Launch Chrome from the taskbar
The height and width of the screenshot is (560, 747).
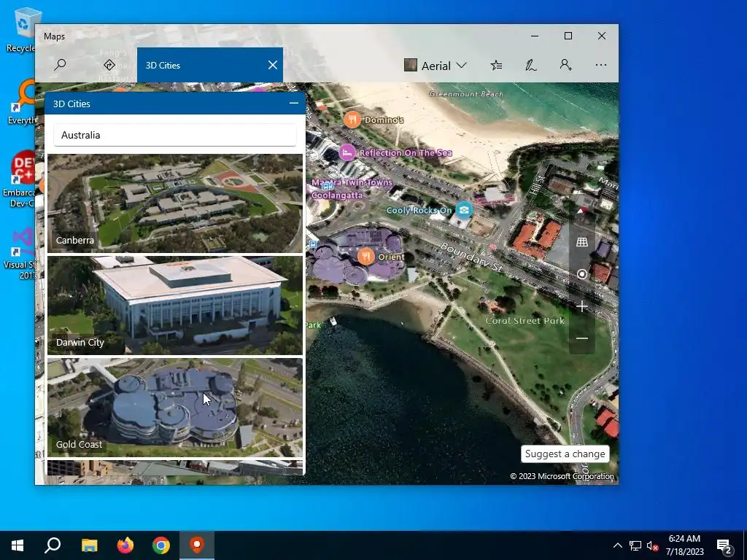click(161, 545)
